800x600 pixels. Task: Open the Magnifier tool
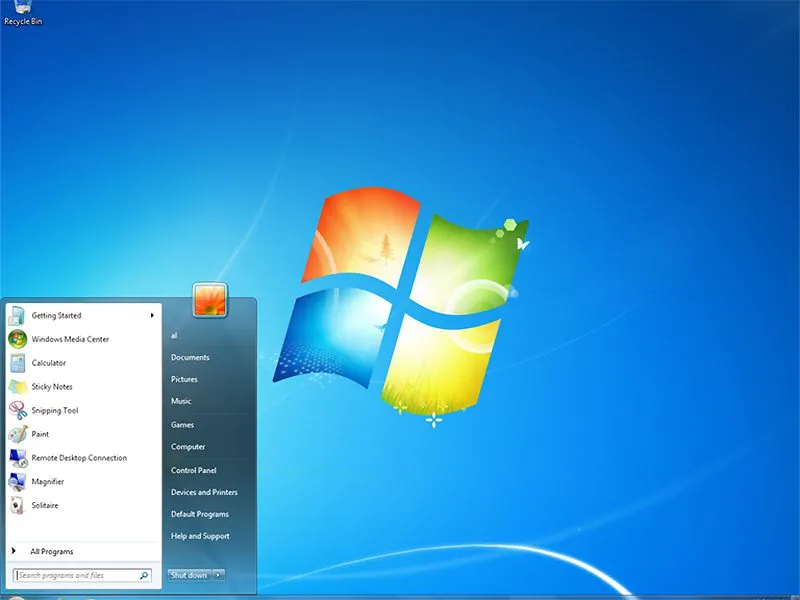pyautogui.click(x=48, y=481)
